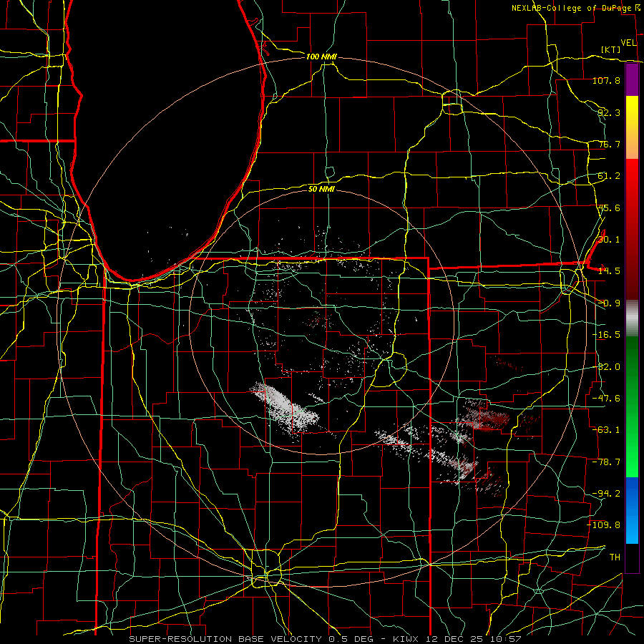
Task: Pick the blue segment of the color bar
Action: click(632, 510)
